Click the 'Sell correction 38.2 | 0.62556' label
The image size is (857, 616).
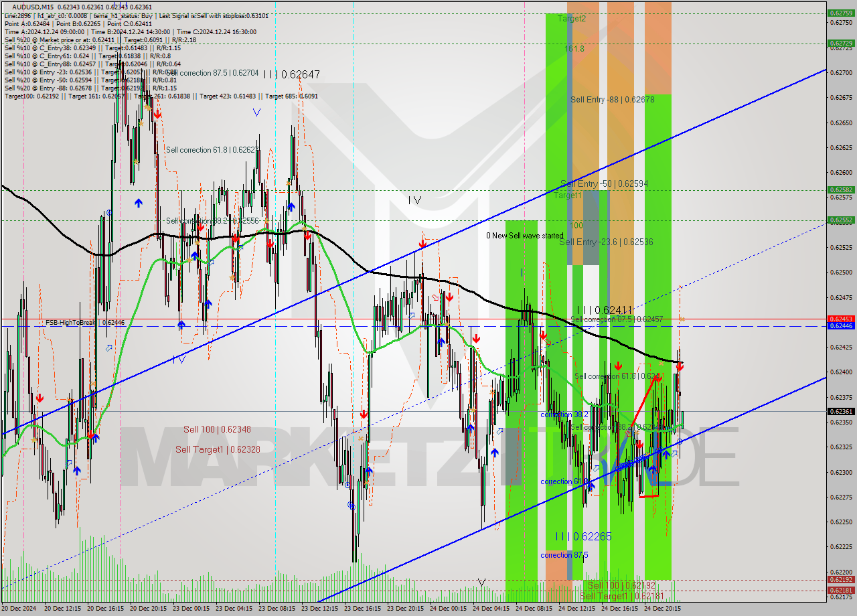tap(212, 220)
